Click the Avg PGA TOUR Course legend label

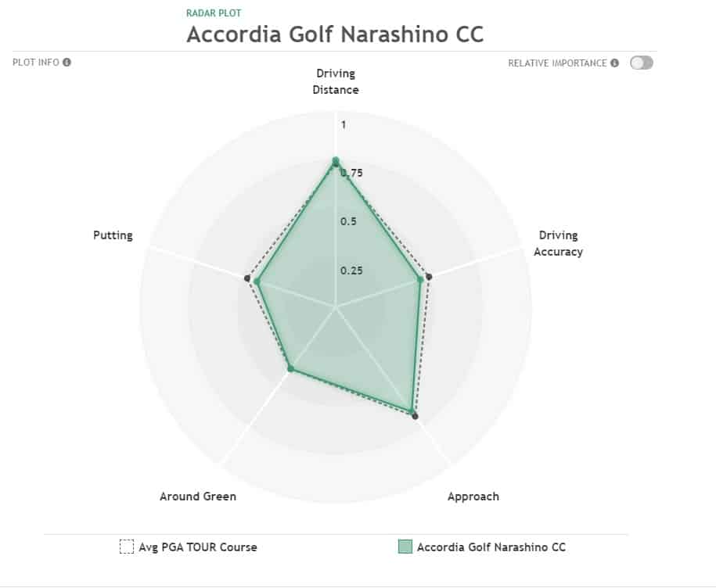[198, 547]
